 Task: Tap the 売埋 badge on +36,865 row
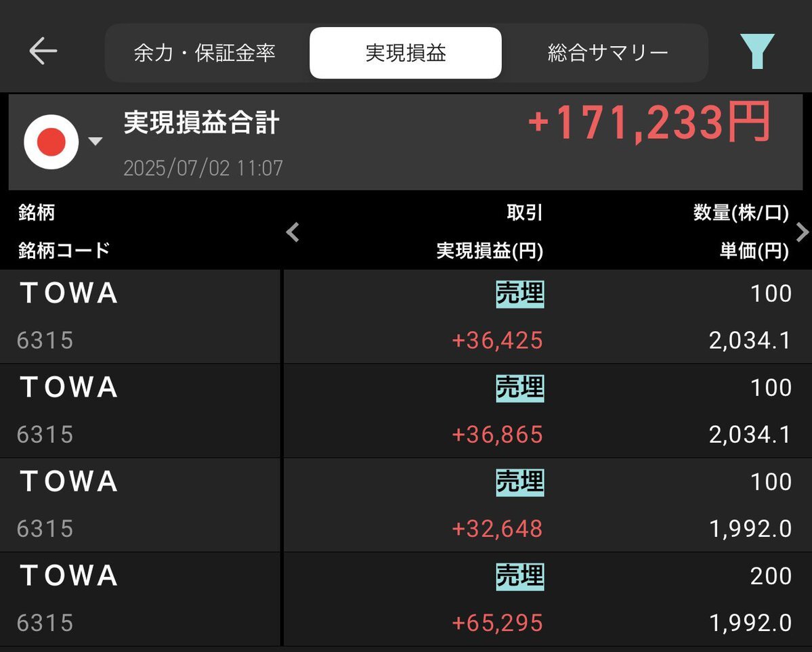520,389
